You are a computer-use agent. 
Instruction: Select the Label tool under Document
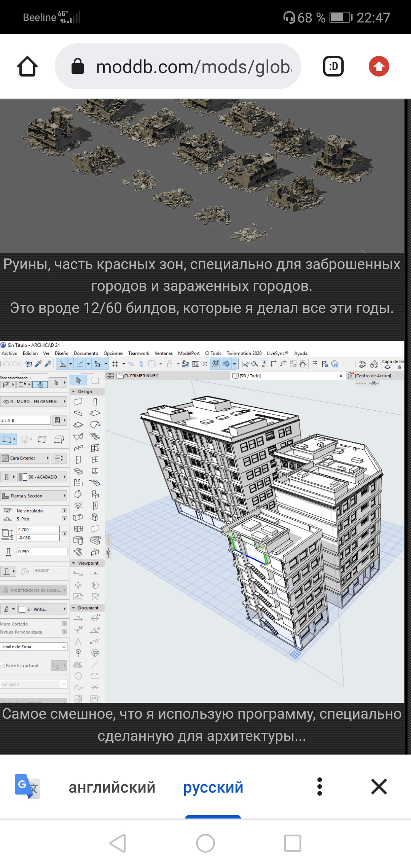(95, 641)
